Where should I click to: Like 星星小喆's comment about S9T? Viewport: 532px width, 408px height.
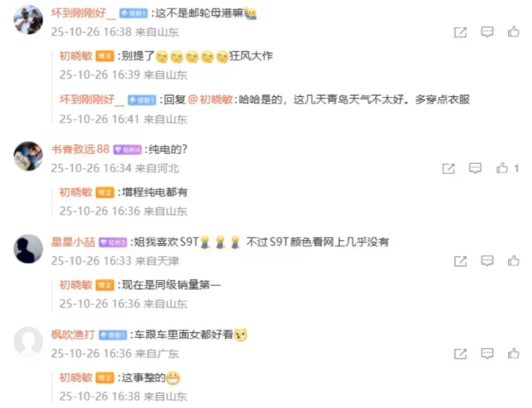[x=513, y=260]
